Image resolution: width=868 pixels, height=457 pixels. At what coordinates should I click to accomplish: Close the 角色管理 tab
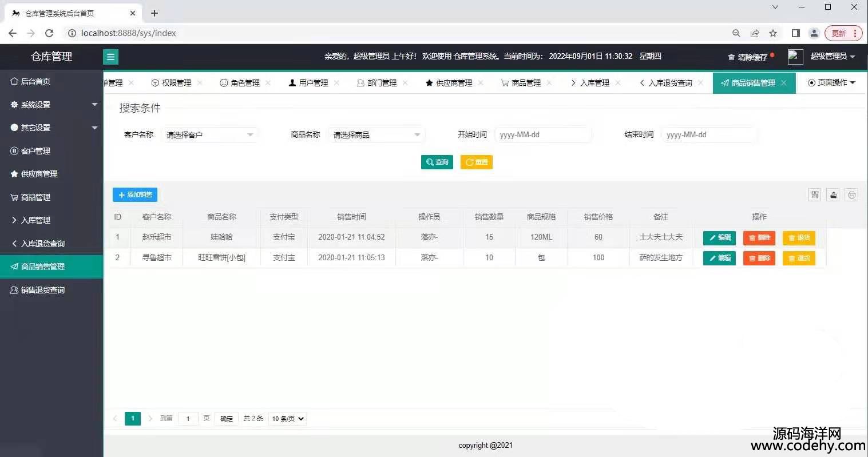pos(268,83)
